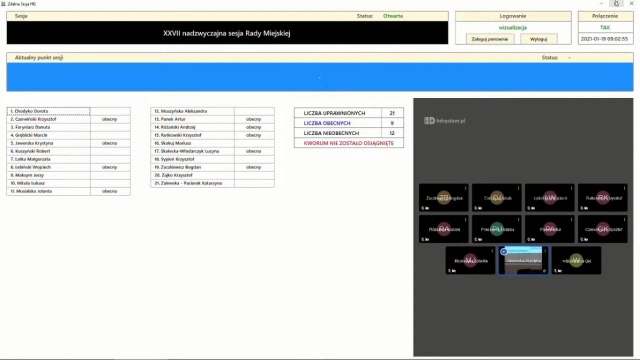Click the CK avatar of Czerwiński Krzysztof
Viewport: 640px width, 360px height.
click(x=603, y=229)
